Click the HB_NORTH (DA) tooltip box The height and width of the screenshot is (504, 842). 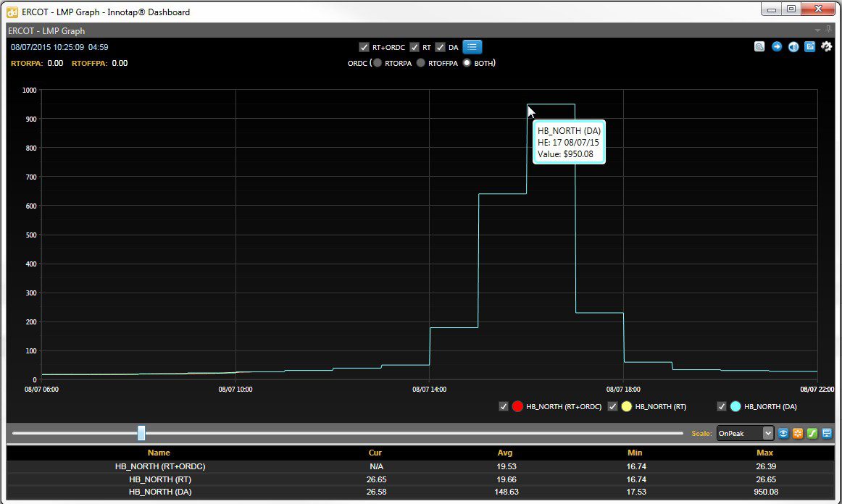[569, 142]
